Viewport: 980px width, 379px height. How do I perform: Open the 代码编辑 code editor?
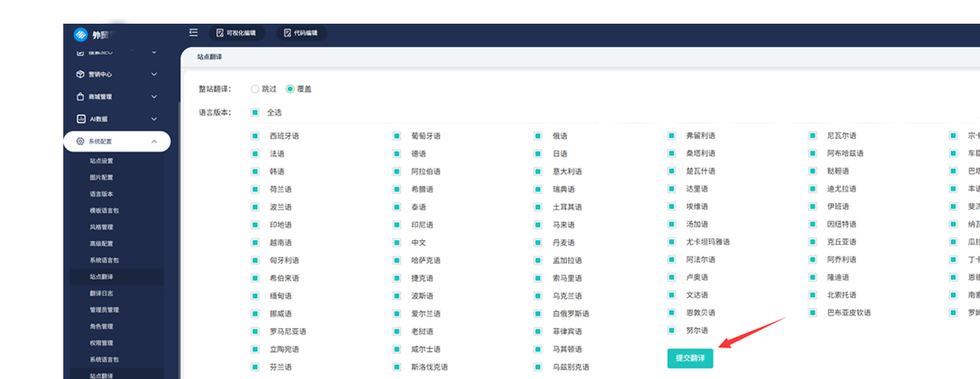(x=301, y=33)
